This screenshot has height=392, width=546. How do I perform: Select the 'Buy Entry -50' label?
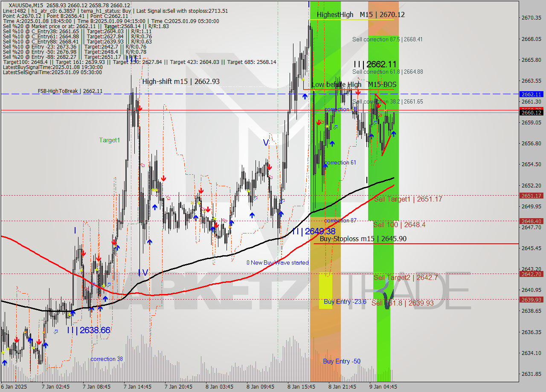pos(342,361)
